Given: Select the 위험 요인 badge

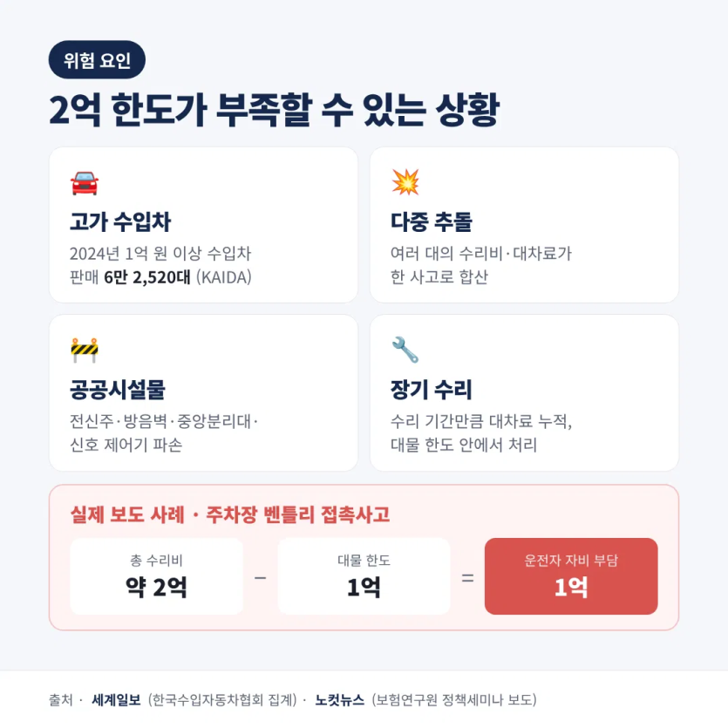Looking at the screenshot, I should tap(97, 60).
